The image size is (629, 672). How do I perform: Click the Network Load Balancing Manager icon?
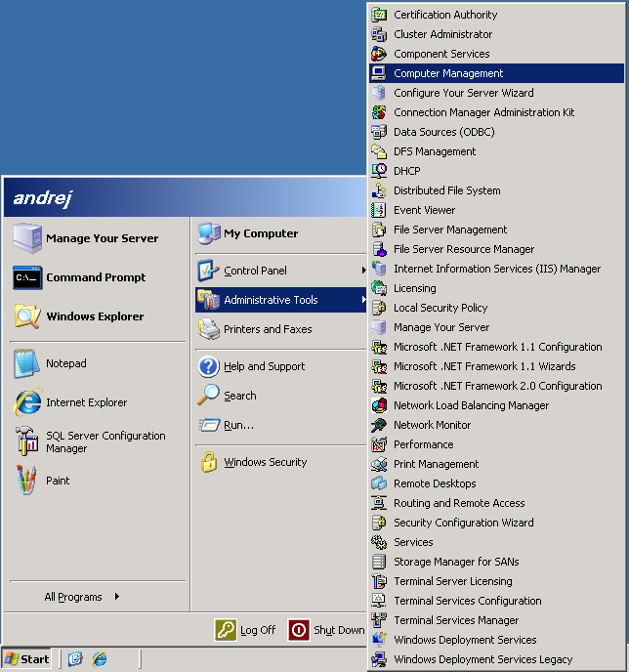click(379, 405)
